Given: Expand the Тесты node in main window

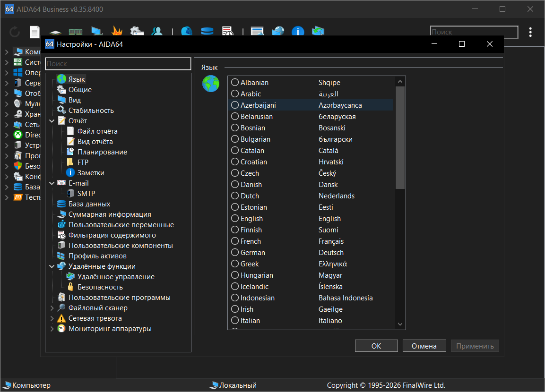Looking at the screenshot, I should pyautogui.click(x=7, y=197).
